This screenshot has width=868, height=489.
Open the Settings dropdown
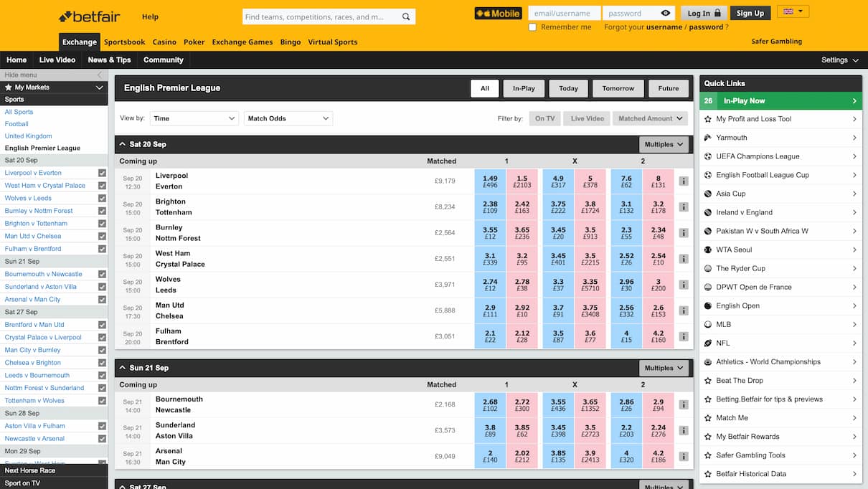coord(840,60)
